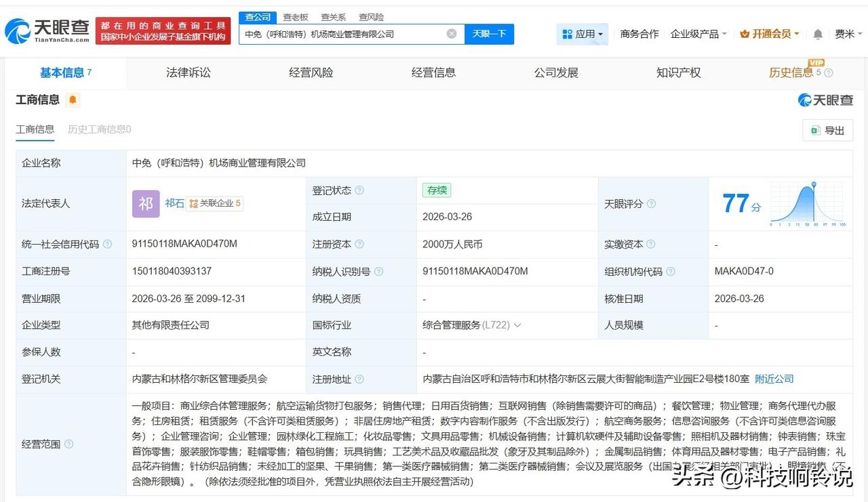
Task: Open the 公司发展 tab
Action: coord(556,73)
